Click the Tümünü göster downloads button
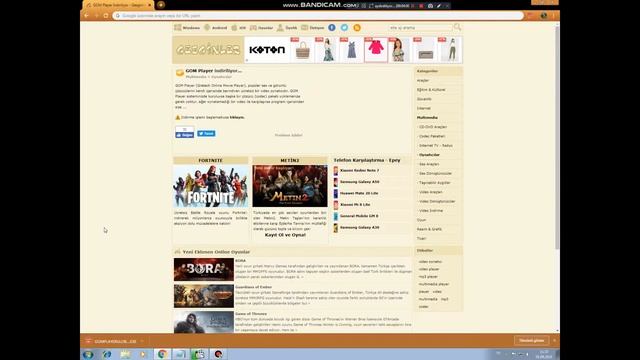 coord(531,340)
